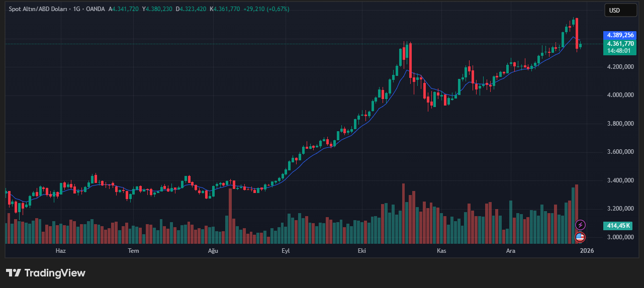Click the 4.200,000 price scale level

[619, 67]
